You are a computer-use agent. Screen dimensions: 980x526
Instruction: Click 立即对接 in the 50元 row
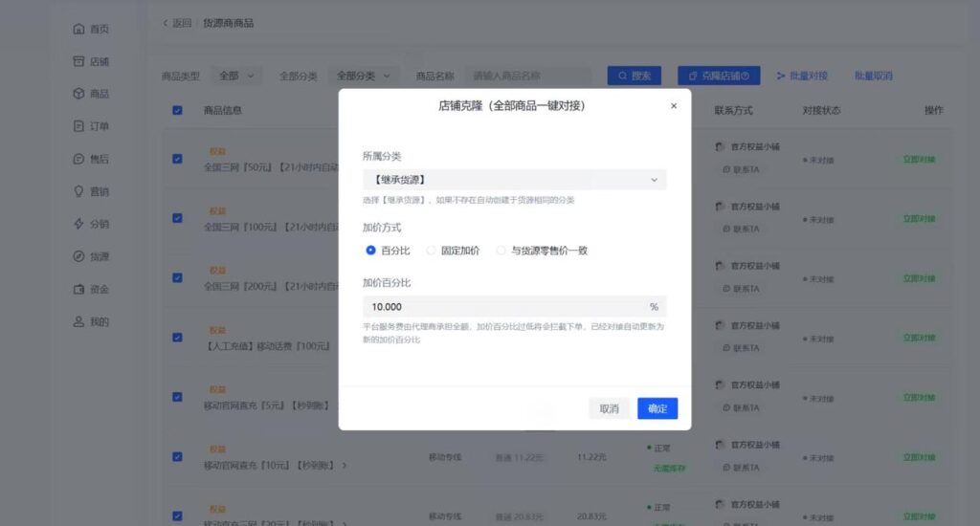point(919,160)
